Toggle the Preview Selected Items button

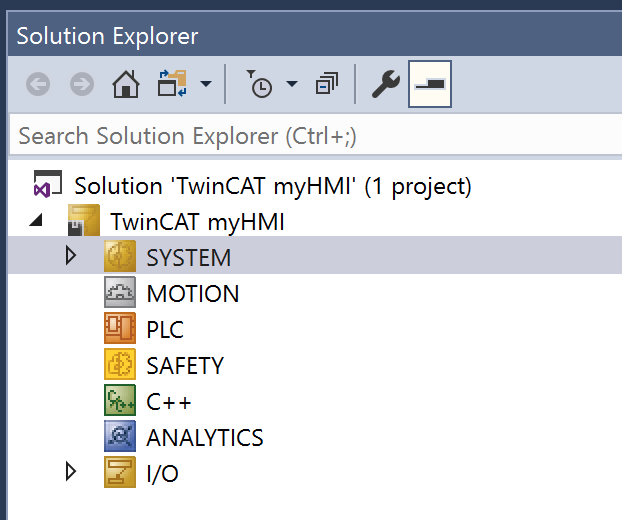(x=430, y=84)
